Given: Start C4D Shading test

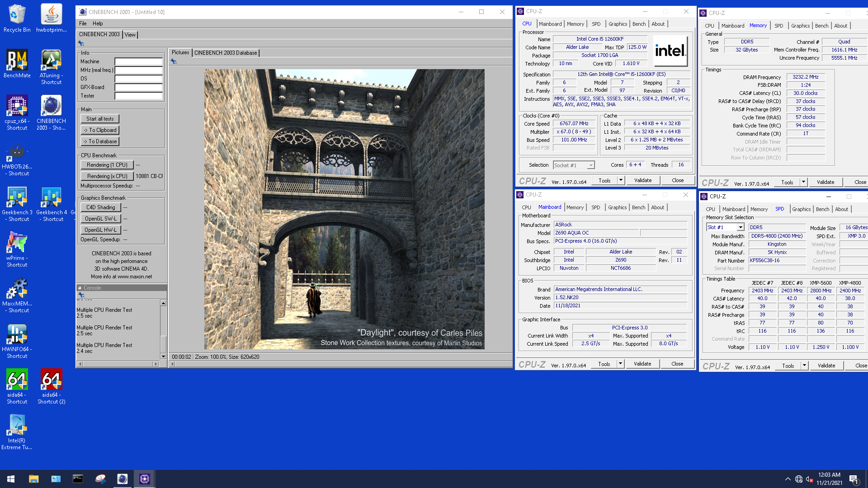Looking at the screenshot, I should [101, 207].
